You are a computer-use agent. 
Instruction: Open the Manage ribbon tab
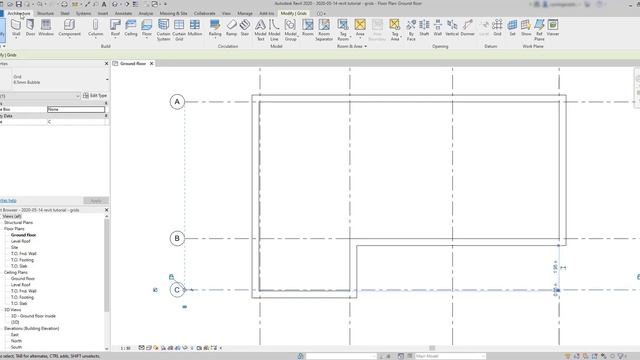pos(245,13)
